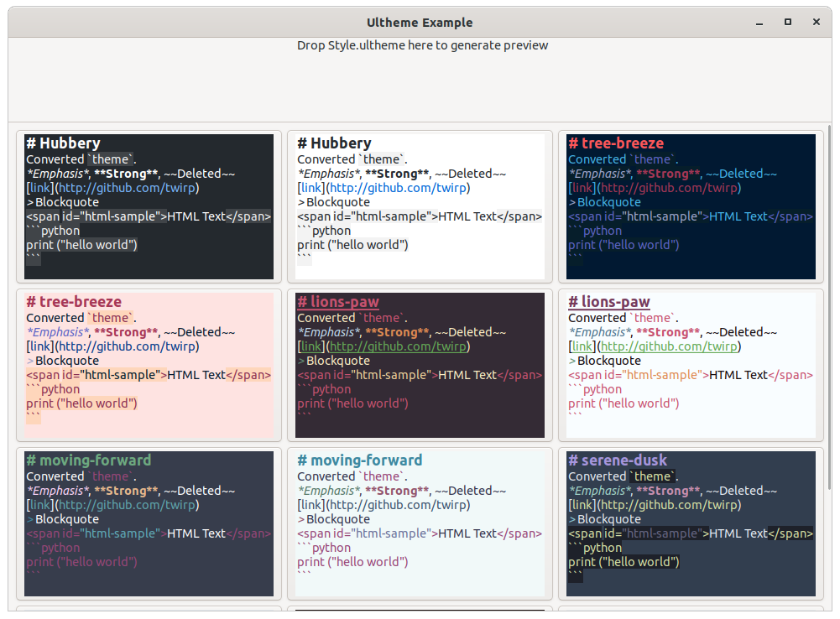This screenshot has width=840, height=619.
Task: Click the '# tree-breeze' heading on pink card
Action: point(74,302)
